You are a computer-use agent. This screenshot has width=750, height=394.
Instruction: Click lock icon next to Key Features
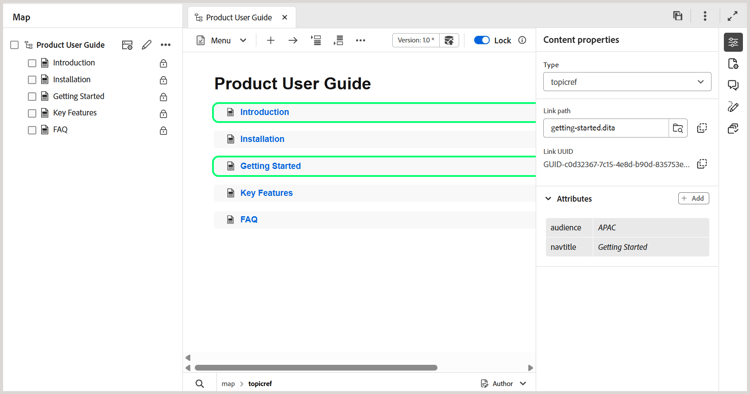163,113
